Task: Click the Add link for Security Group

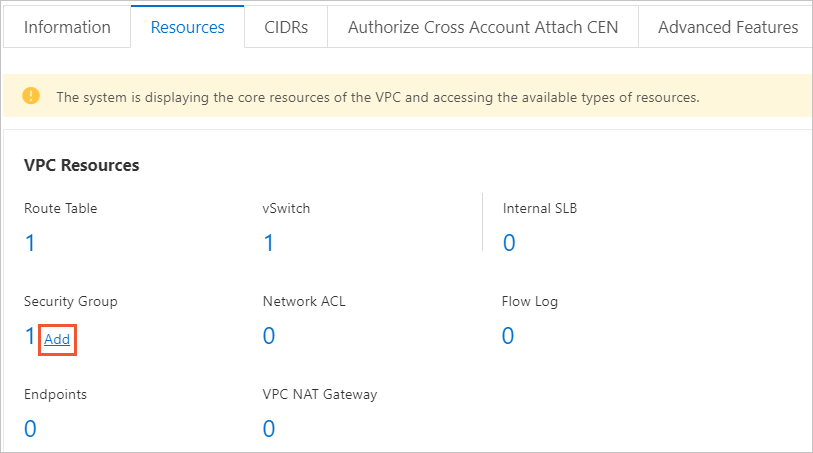Action: (57, 339)
